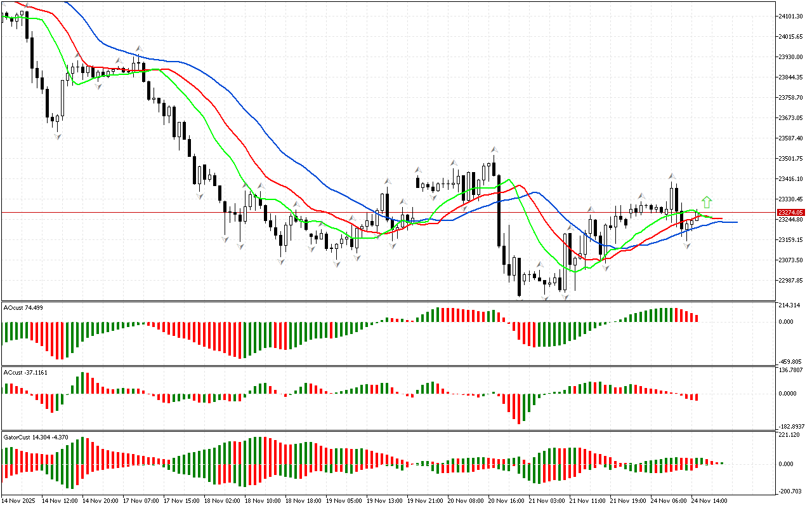Click the fractal arrow above the 19 Nov 13:00 spike
The height and width of the screenshot is (508, 812).
coord(386,182)
